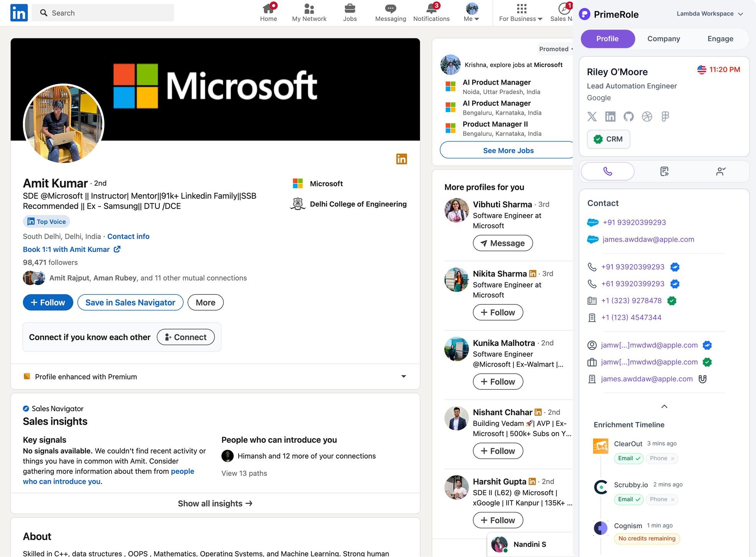
Task: Click Amit Kumar's profile photo
Action: (64, 124)
